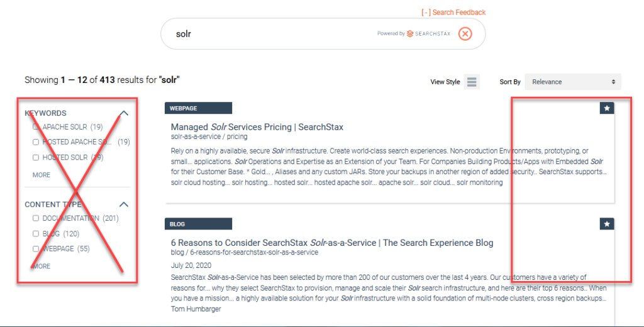Show MORE content type filters

pos(42,266)
